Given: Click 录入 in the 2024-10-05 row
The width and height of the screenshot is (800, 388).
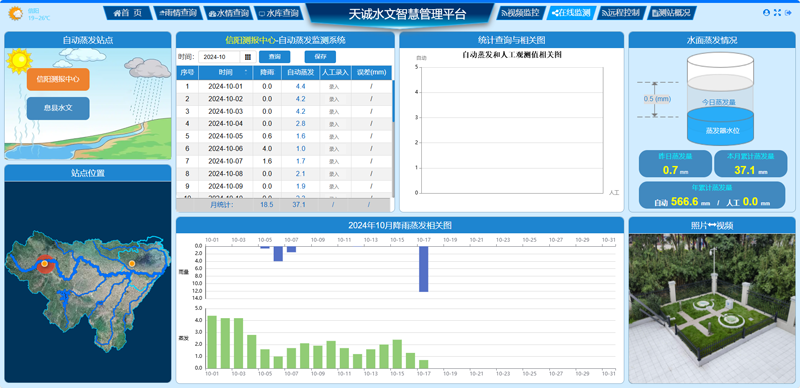Looking at the screenshot, I should (334, 137).
